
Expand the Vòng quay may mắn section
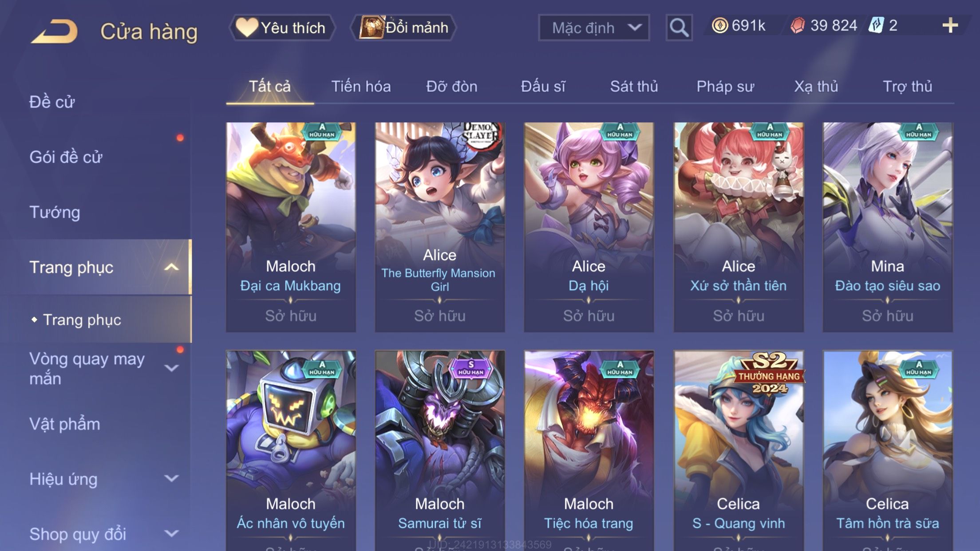[x=171, y=368]
